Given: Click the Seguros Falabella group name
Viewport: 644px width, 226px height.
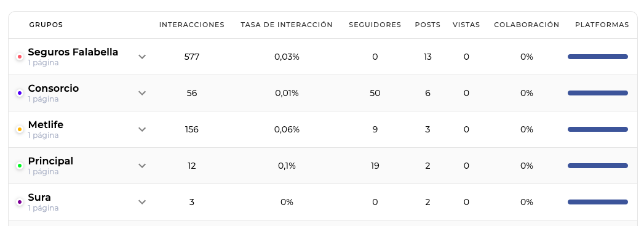Looking at the screenshot, I should [73, 52].
